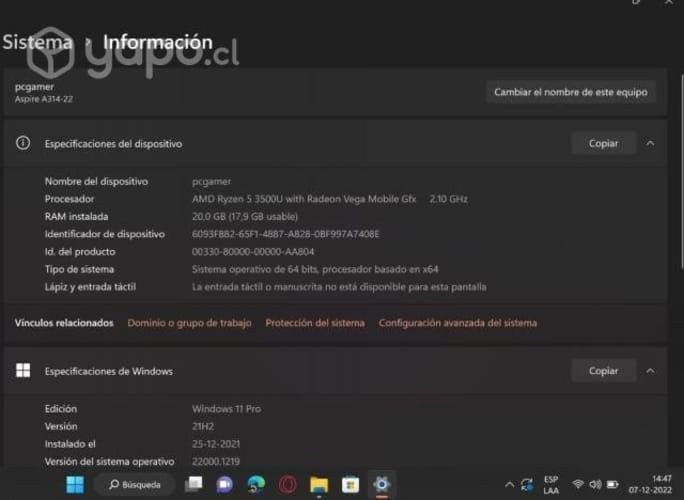Screen dimensions: 684x500
Task: Copy the device specifications with Copiar
Action: click(x=603, y=143)
